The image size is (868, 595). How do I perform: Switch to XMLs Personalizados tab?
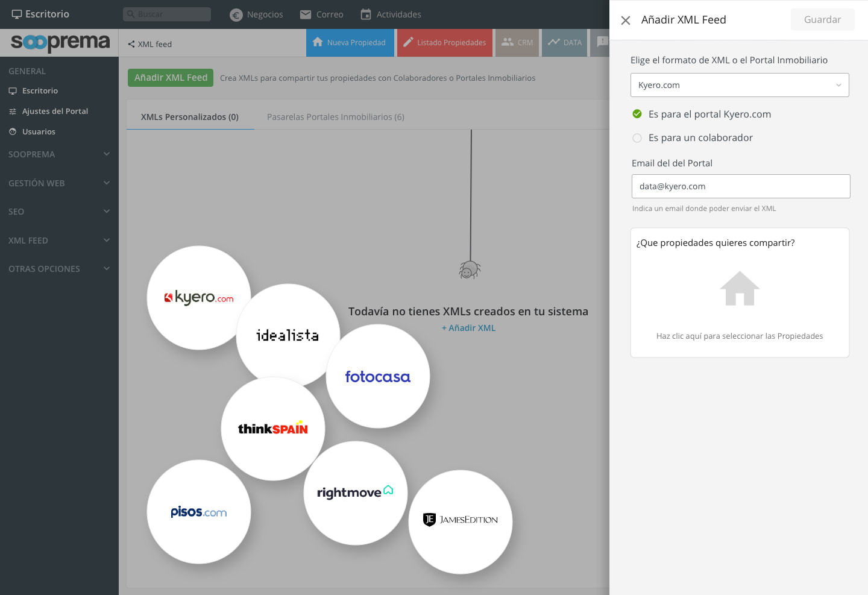pyautogui.click(x=190, y=117)
